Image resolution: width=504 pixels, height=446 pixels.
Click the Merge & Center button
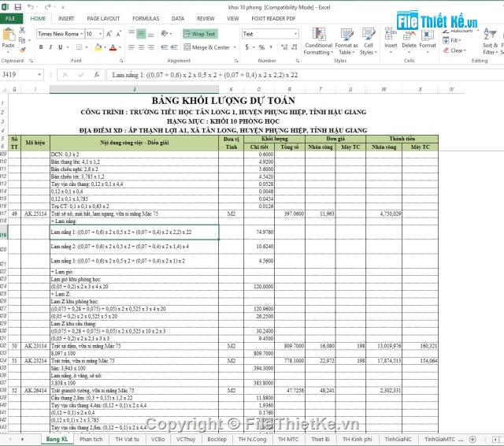[207, 47]
